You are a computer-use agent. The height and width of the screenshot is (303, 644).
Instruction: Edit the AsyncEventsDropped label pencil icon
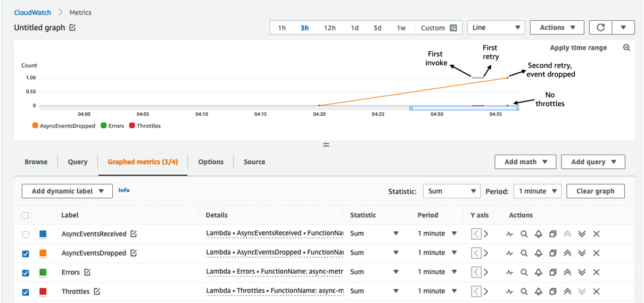134,253
